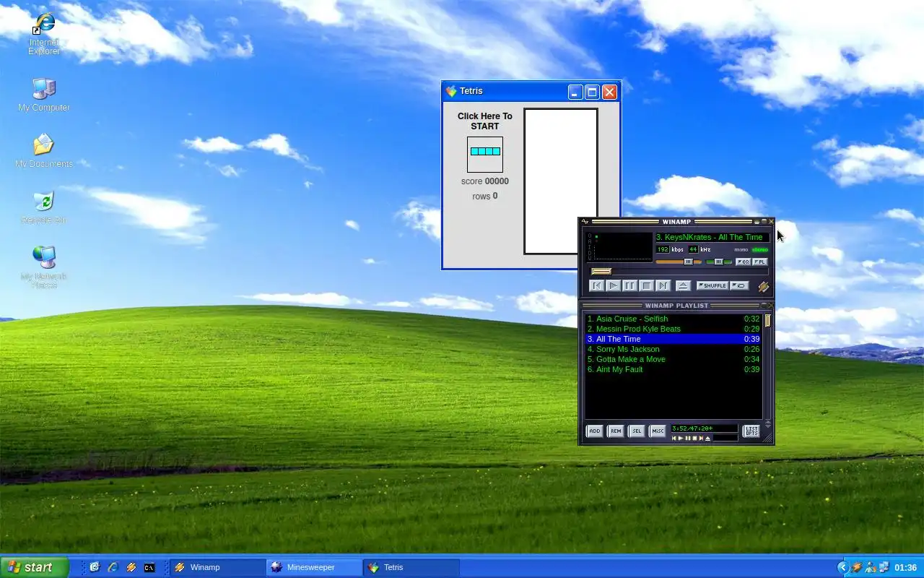Click the Winamp volume slider
The width and height of the screenshot is (924, 578).
(678, 262)
